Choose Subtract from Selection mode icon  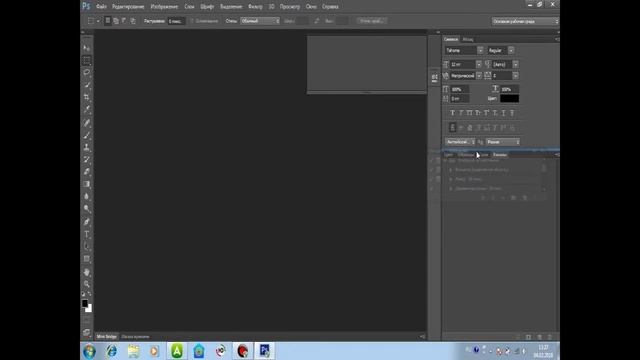[x=124, y=21]
